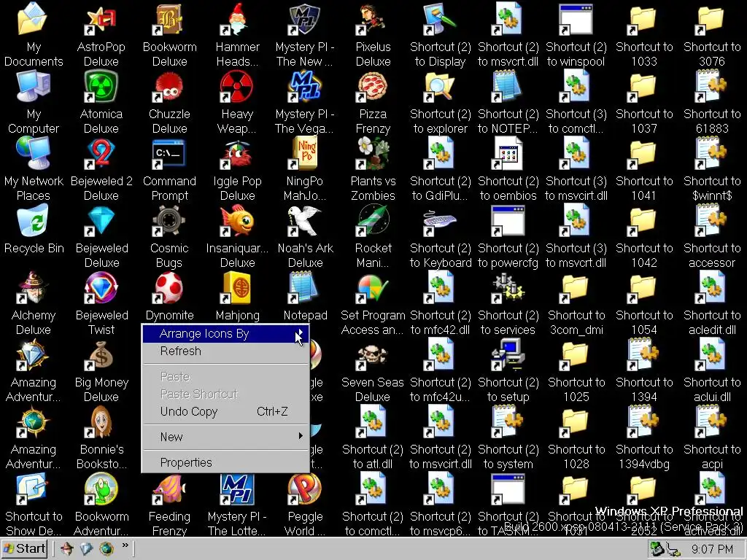Click Shortcut (2) to Display icon

pos(441,19)
